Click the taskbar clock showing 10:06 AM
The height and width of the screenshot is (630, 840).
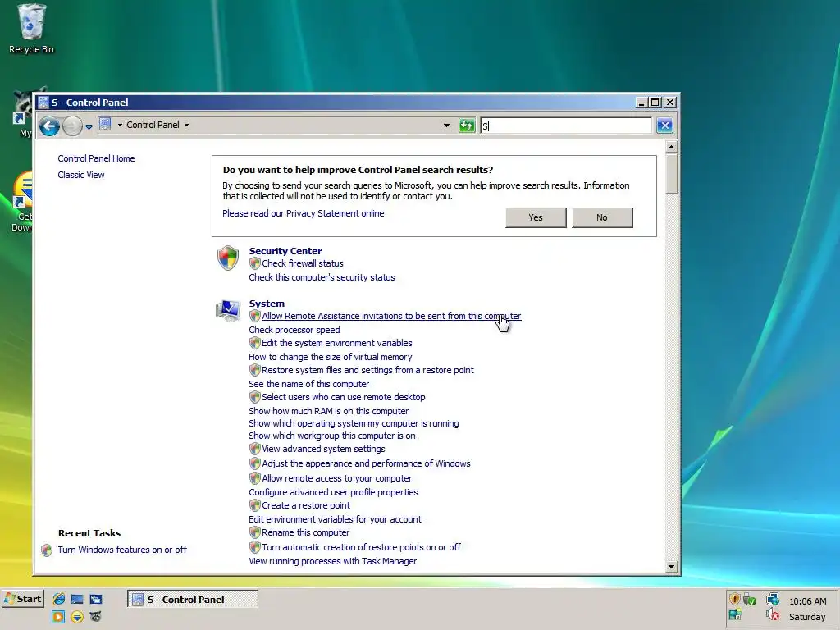coord(808,601)
